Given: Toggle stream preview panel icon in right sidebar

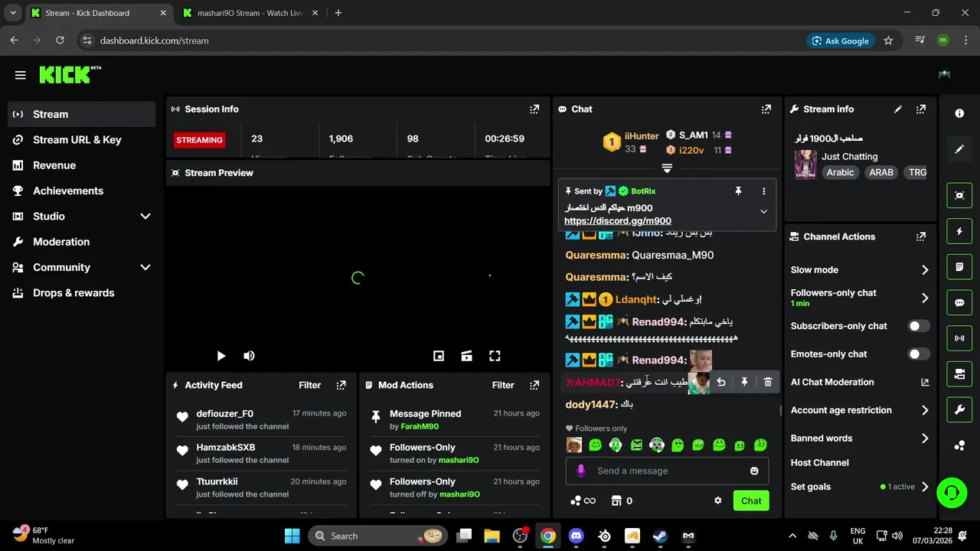Looking at the screenshot, I should click(x=959, y=195).
